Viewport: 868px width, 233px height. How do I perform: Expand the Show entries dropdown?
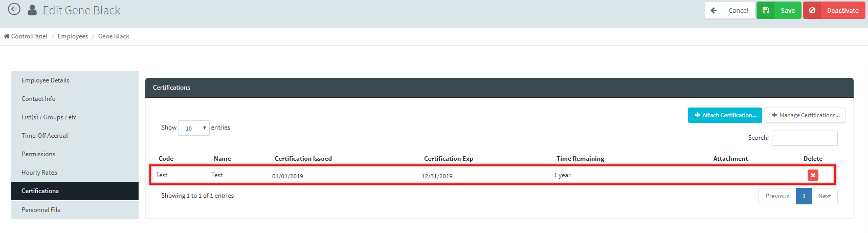click(x=194, y=128)
